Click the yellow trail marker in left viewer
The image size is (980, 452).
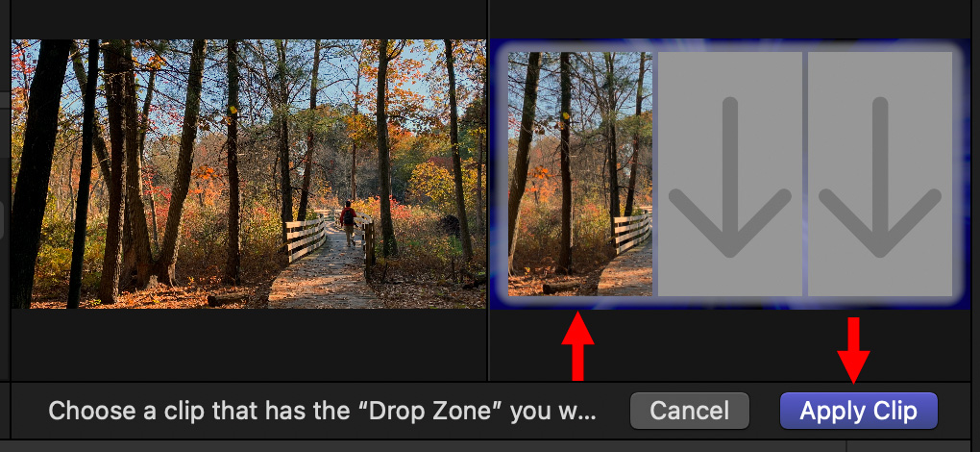pos(233,110)
